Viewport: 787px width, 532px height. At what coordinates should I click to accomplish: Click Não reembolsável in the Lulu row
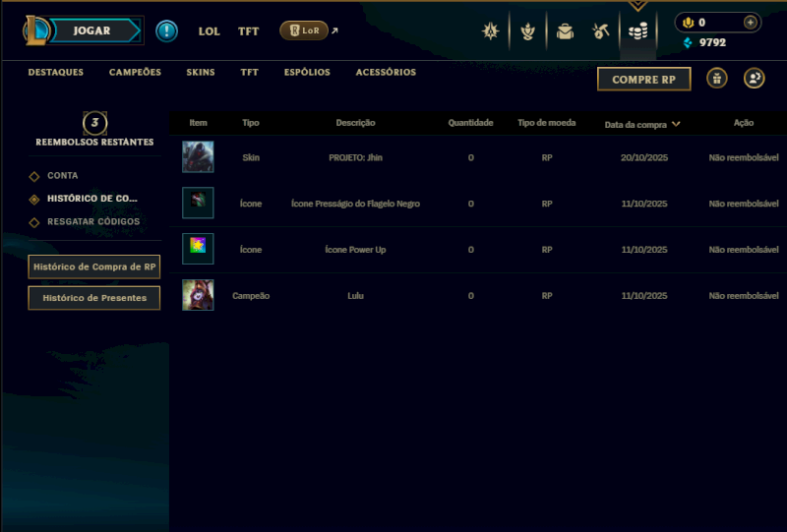[x=744, y=296]
